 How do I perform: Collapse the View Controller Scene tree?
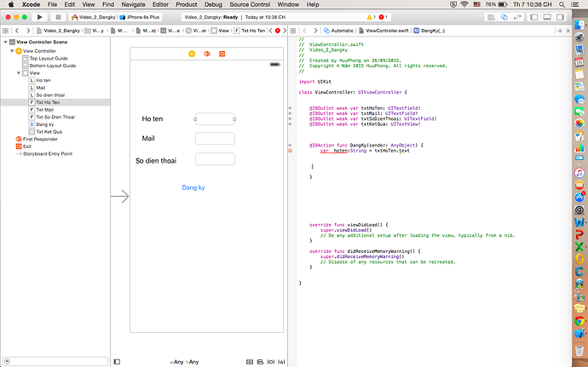pos(4,43)
